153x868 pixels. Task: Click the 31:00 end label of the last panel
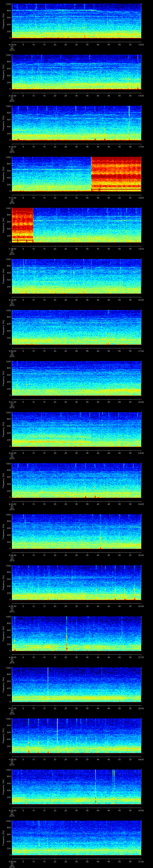(x=141, y=861)
